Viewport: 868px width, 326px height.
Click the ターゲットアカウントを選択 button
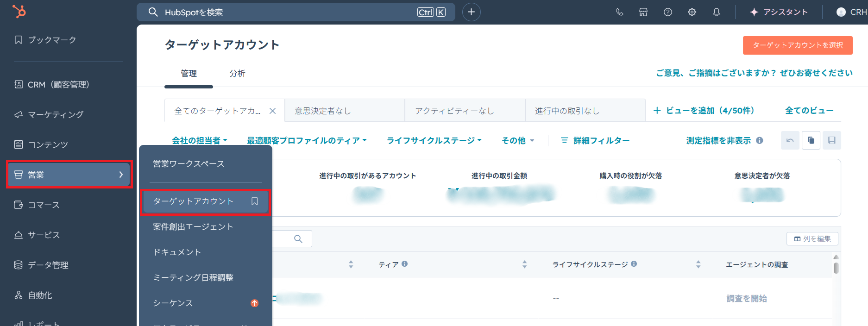797,45
